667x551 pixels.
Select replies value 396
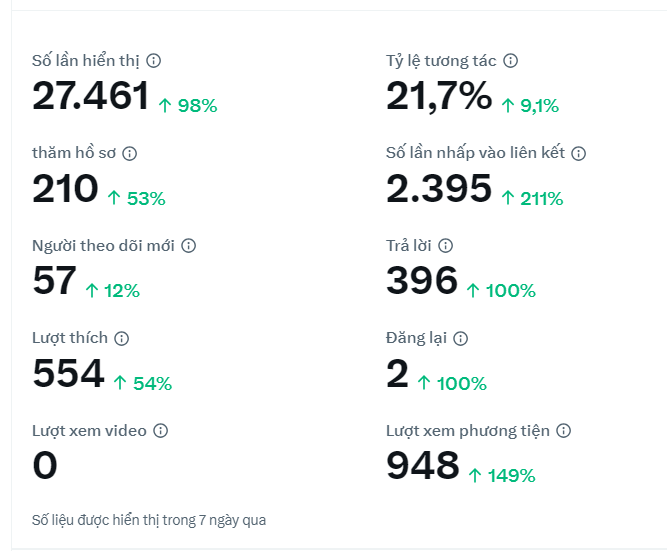click(x=422, y=280)
